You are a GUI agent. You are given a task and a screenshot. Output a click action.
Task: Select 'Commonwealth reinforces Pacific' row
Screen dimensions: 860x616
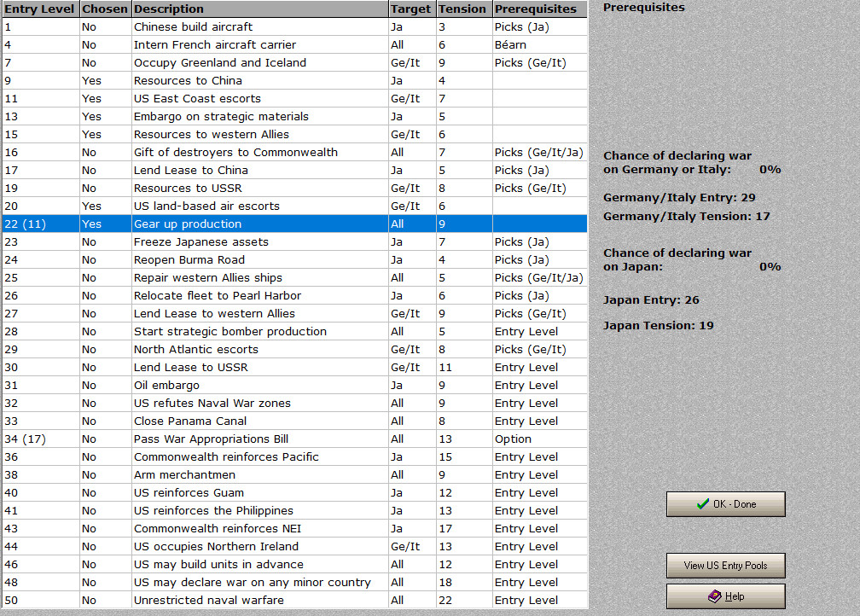tap(294, 457)
